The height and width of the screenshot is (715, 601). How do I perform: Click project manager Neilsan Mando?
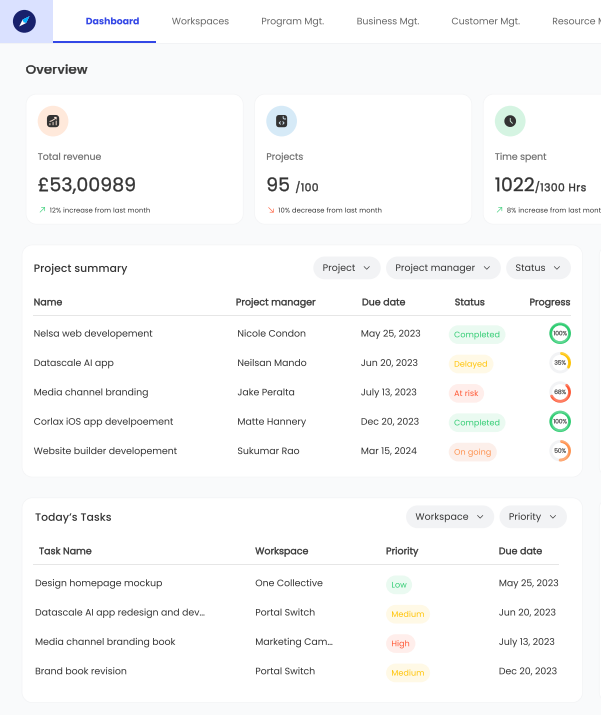click(272, 363)
